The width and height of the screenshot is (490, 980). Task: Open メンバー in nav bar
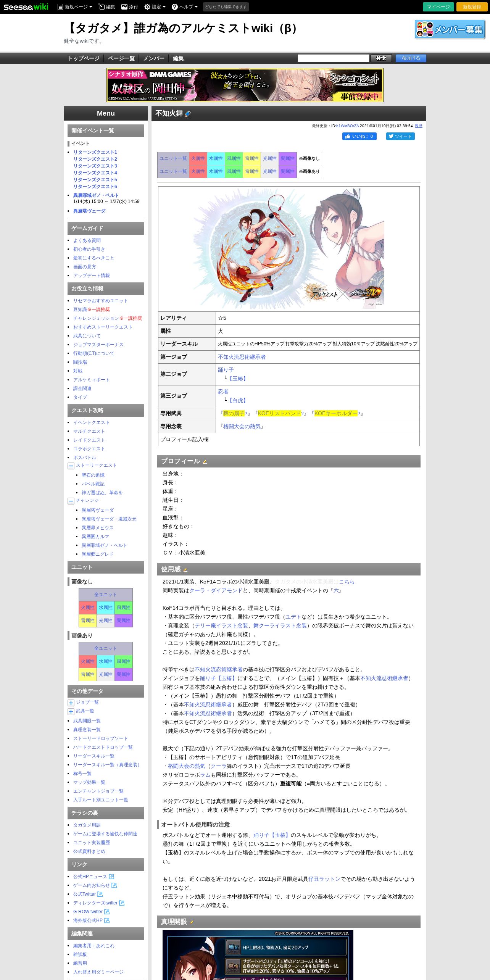[153, 58]
